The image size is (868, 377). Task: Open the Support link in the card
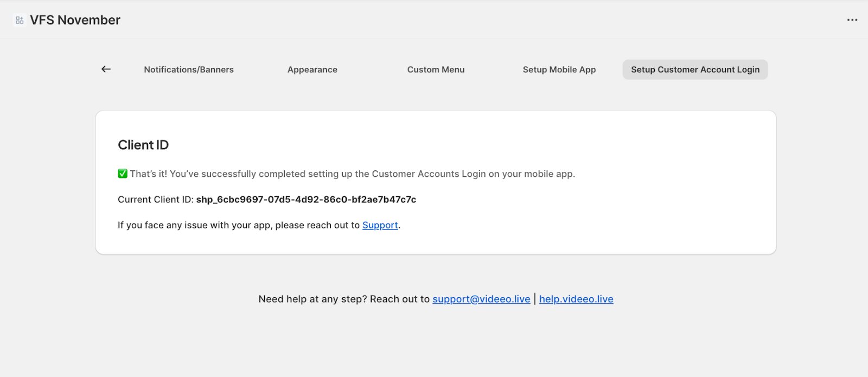[380, 225]
